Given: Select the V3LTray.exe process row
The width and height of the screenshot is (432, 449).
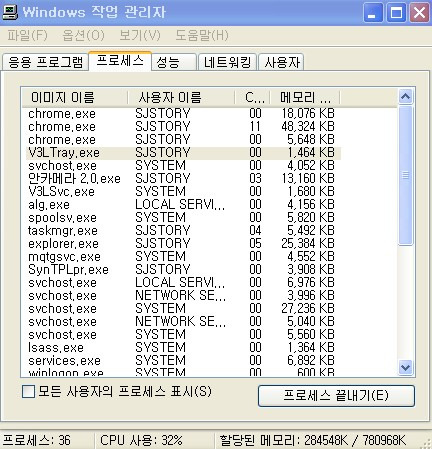Looking at the screenshot, I should click(182, 153).
